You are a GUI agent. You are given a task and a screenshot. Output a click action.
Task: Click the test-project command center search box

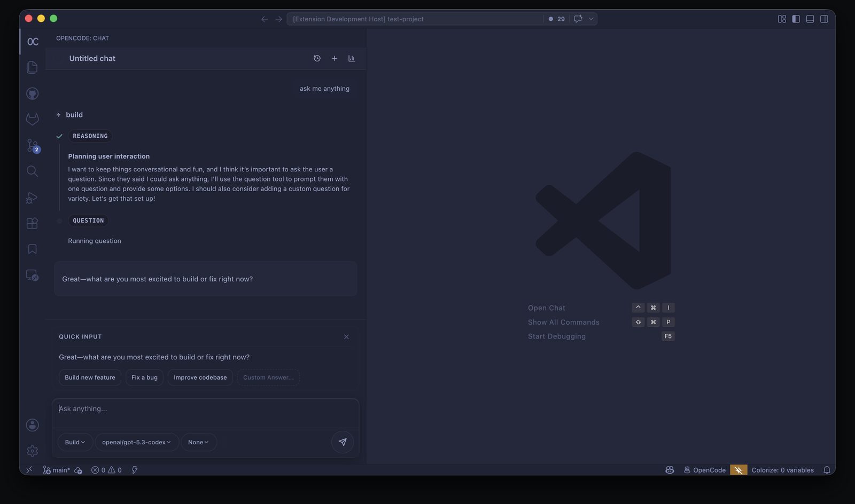(x=415, y=19)
